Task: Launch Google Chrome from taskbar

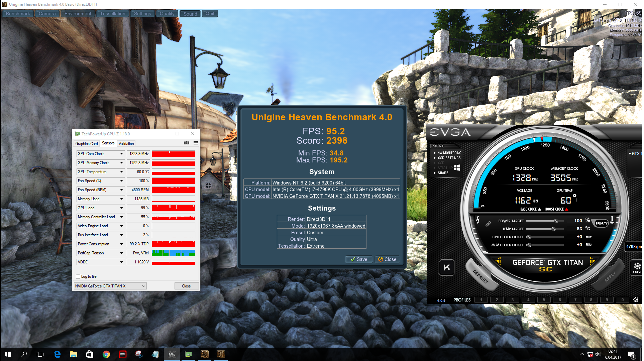Action: coord(106,354)
